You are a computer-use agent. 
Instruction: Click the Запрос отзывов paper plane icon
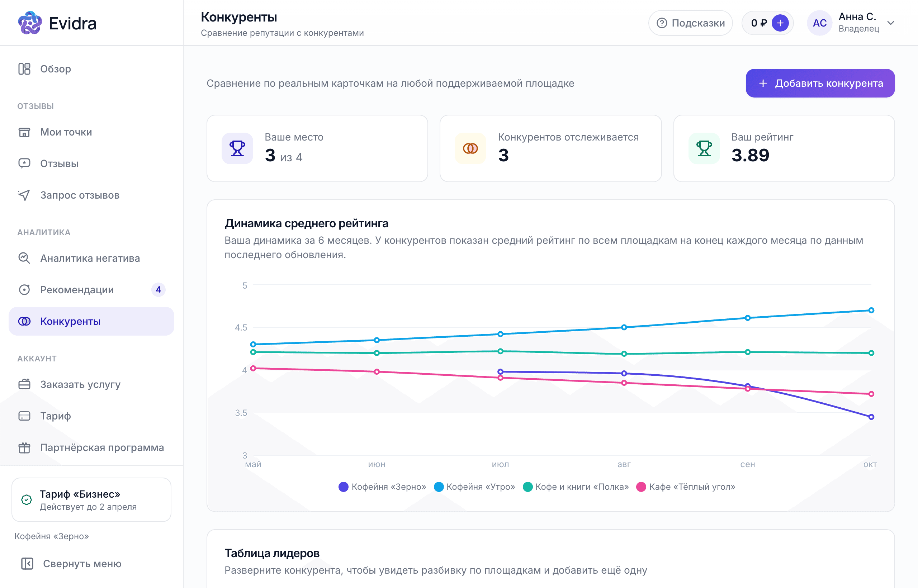tap(24, 195)
